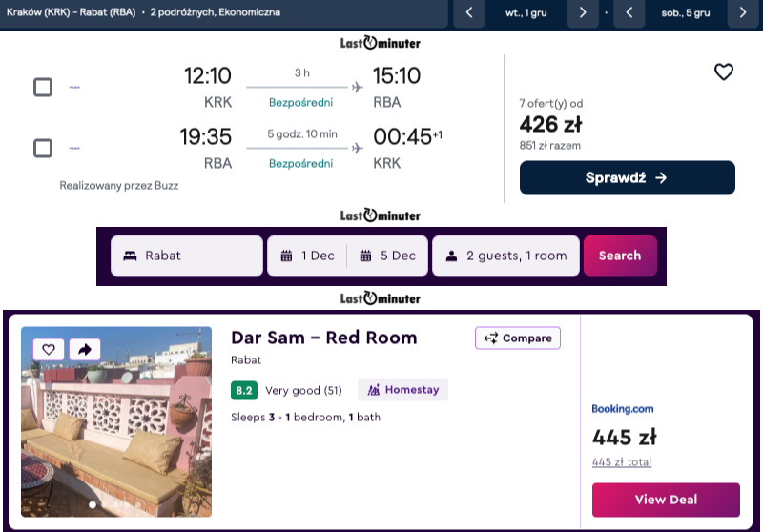Share the Dar Sam listing
Image resolution: width=763 pixels, height=532 pixels.
click(85, 349)
